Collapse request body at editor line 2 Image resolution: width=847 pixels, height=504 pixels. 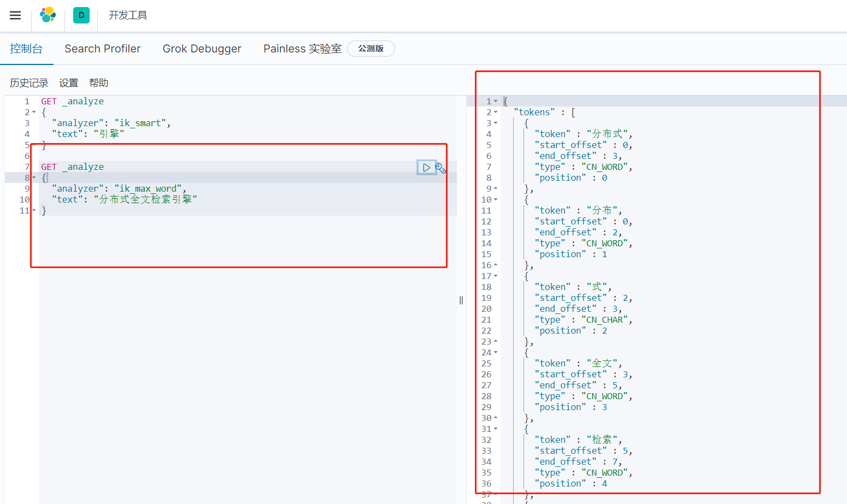pyautogui.click(x=34, y=112)
